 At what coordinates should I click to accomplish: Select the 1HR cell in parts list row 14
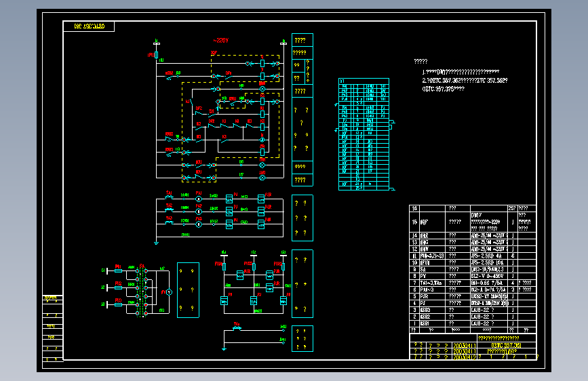(433, 235)
